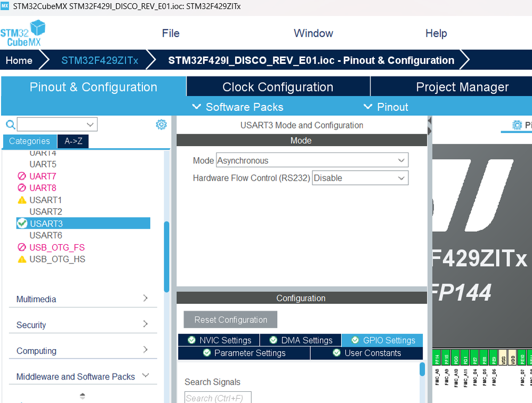Click the green check on User Constants tab
This screenshot has width=532, height=403.
pyautogui.click(x=336, y=353)
